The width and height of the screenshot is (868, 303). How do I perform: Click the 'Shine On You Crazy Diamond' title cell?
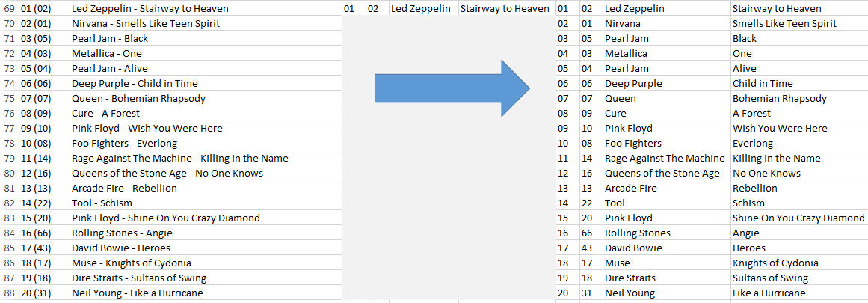798,218
